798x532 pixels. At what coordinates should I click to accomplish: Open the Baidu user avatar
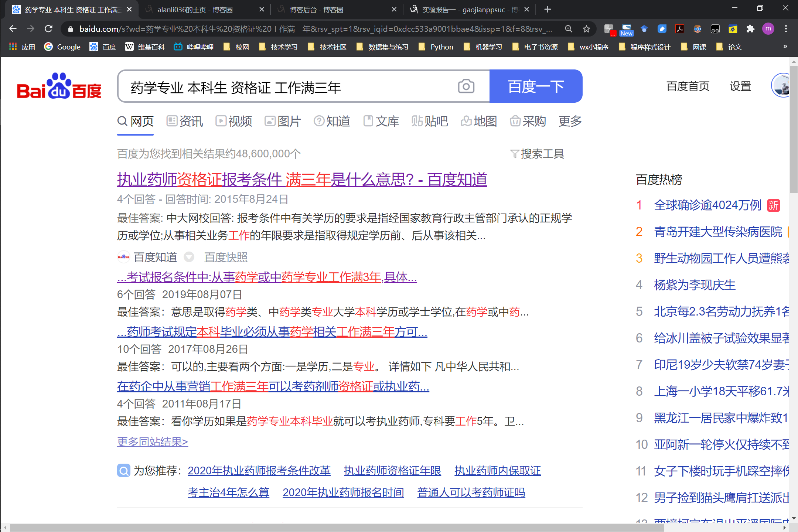[x=782, y=86]
